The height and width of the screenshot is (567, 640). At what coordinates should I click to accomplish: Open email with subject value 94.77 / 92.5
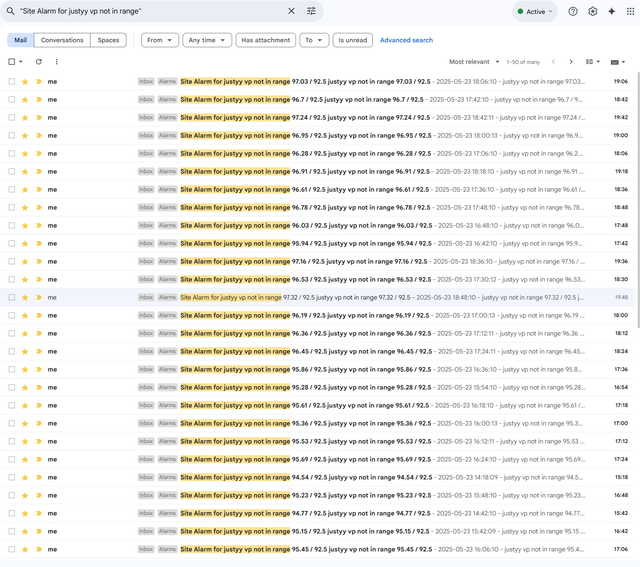[318, 513]
